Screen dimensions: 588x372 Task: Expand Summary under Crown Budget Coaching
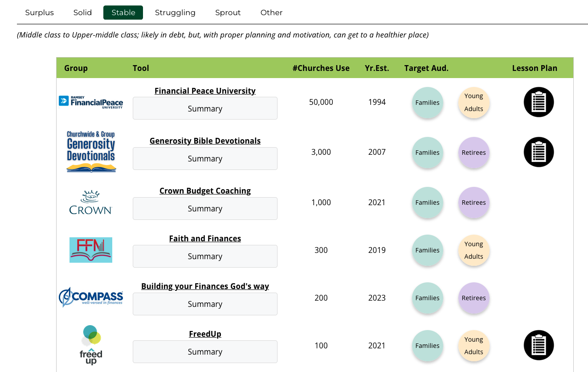pyautogui.click(x=205, y=208)
